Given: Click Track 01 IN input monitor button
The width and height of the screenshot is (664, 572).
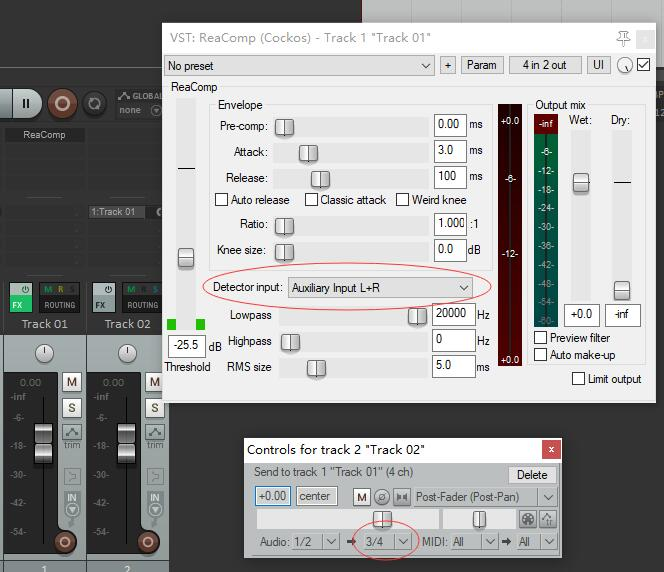Looking at the screenshot, I should click(x=72, y=505).
